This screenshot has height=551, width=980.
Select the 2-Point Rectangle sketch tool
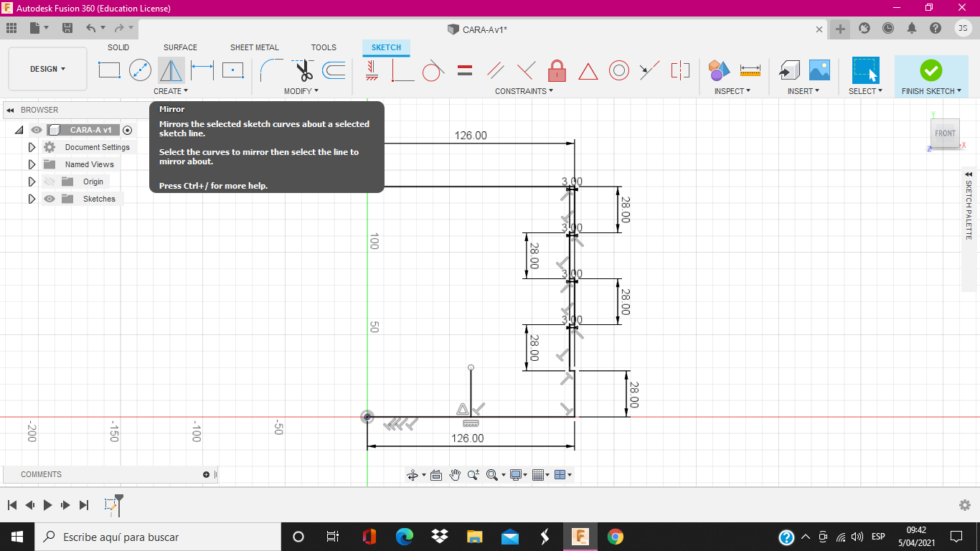[x=109, y=70]
